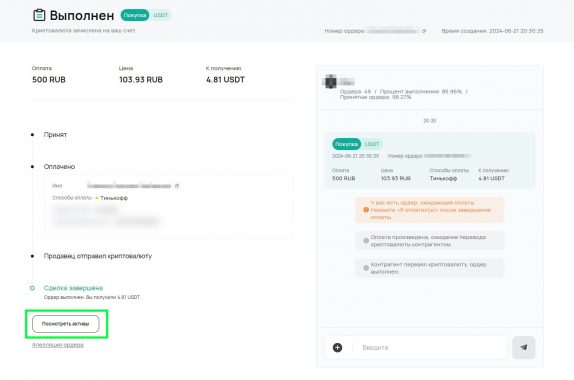Click the seller avatar in chat header

[x=330, y=81]
